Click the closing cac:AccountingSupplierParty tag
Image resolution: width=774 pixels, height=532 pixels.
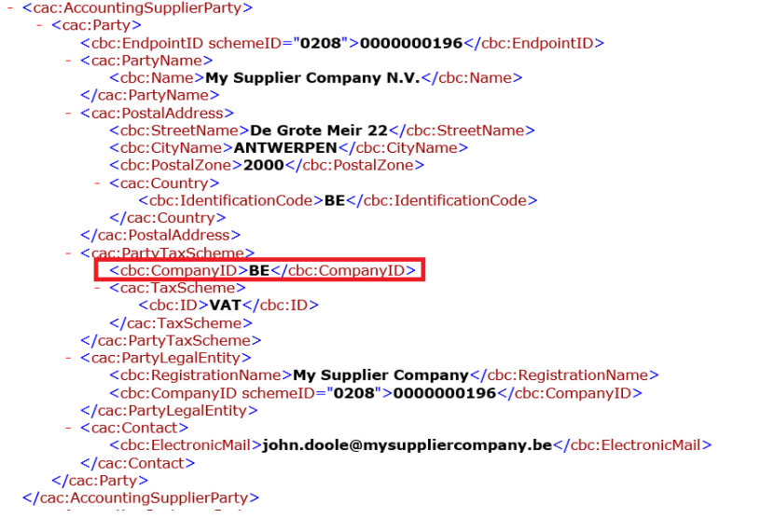pyautogui.click(x=141, y=498)
